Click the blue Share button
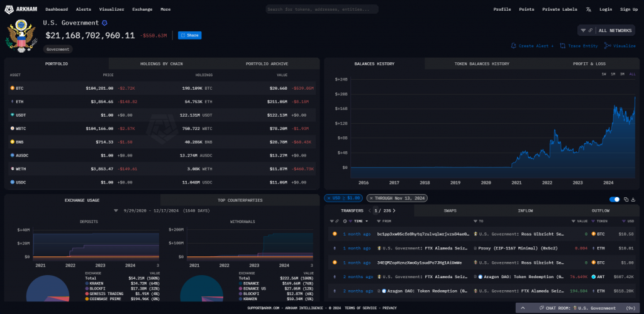The image size is (644, 314). 189,35
